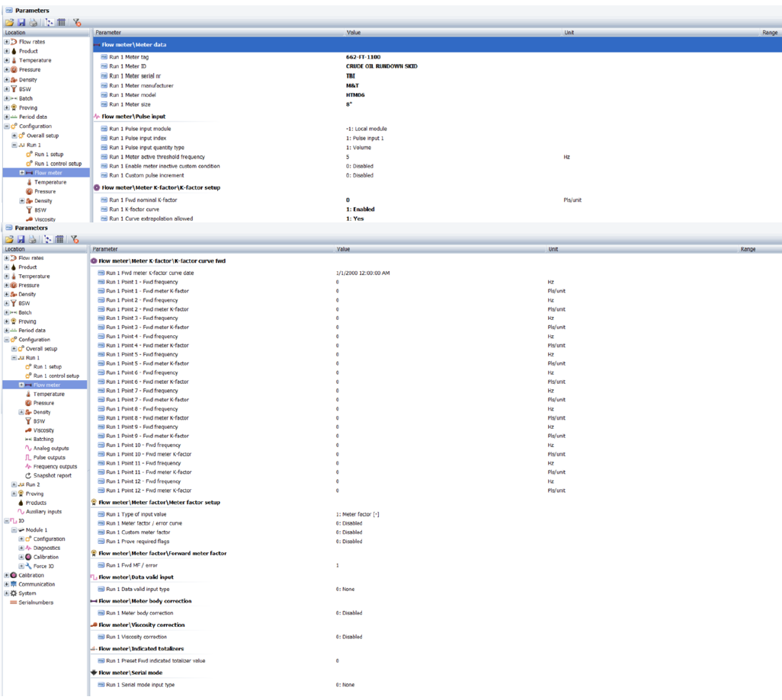Click Flow meter\Viscosity correction section header
The width and height of the screenshot is (782, 700).
(142, 625)
